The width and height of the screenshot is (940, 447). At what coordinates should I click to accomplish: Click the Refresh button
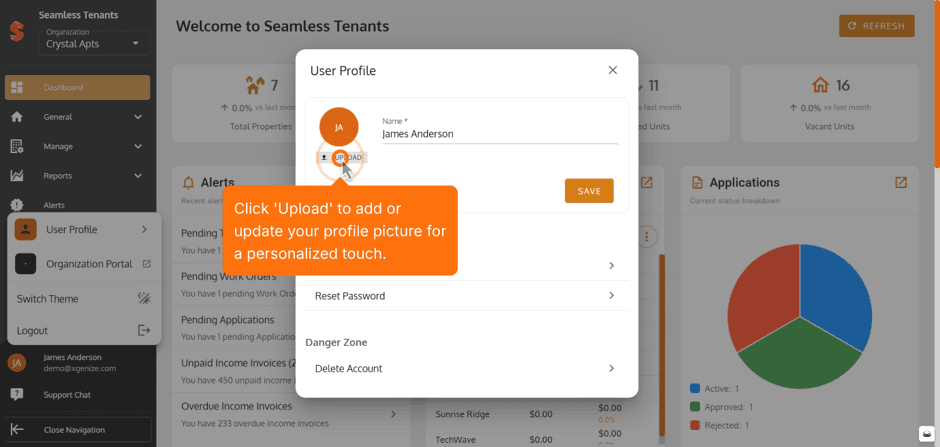(x=876, y=26)
